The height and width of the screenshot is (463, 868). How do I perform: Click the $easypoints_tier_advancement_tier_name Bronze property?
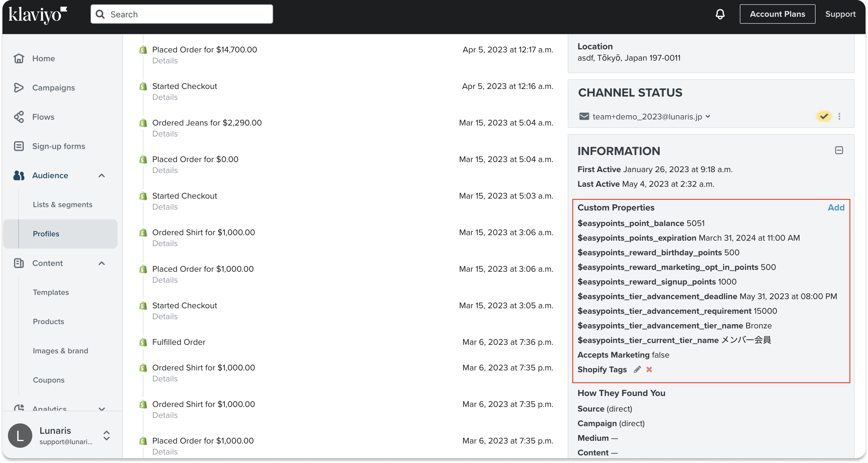click(x=675, y=326)
